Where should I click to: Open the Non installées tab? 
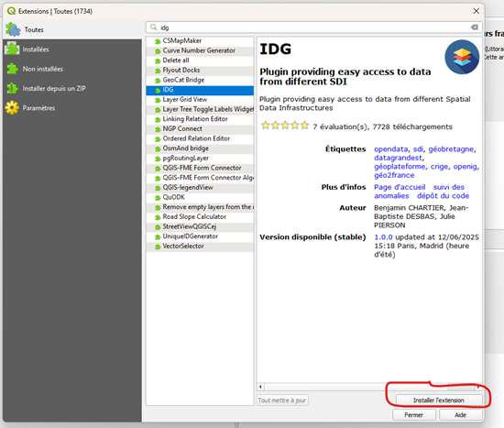(x=72, y=69)
